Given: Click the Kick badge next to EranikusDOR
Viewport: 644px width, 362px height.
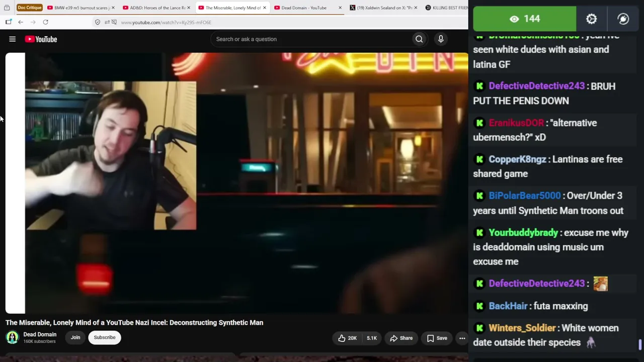Looking at the screenshot, I should click(479, 123).
